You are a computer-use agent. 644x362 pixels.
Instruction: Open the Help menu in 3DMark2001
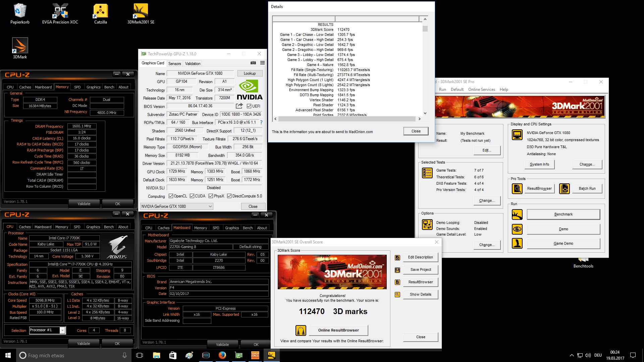(x=504, y=89)
